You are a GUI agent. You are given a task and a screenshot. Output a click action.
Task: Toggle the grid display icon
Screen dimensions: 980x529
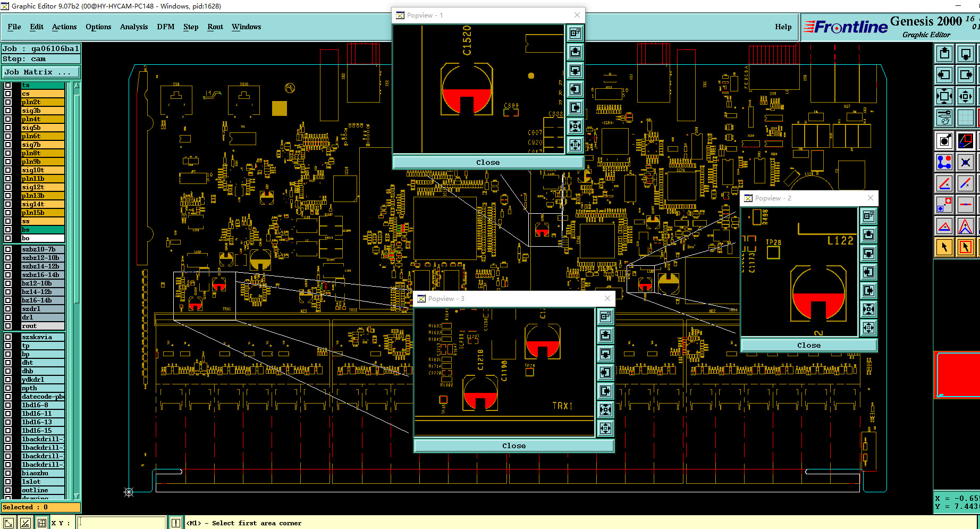[x=966, y=117]
